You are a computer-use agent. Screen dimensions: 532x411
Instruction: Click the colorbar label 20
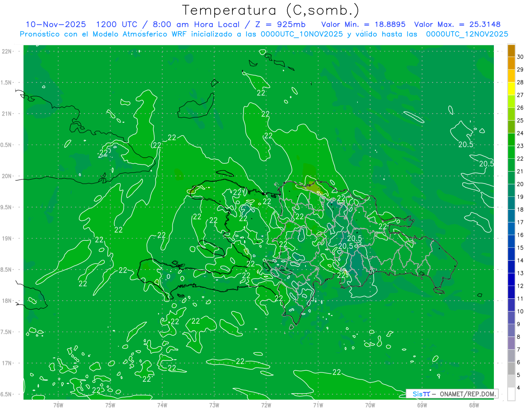tap(520, 184)
